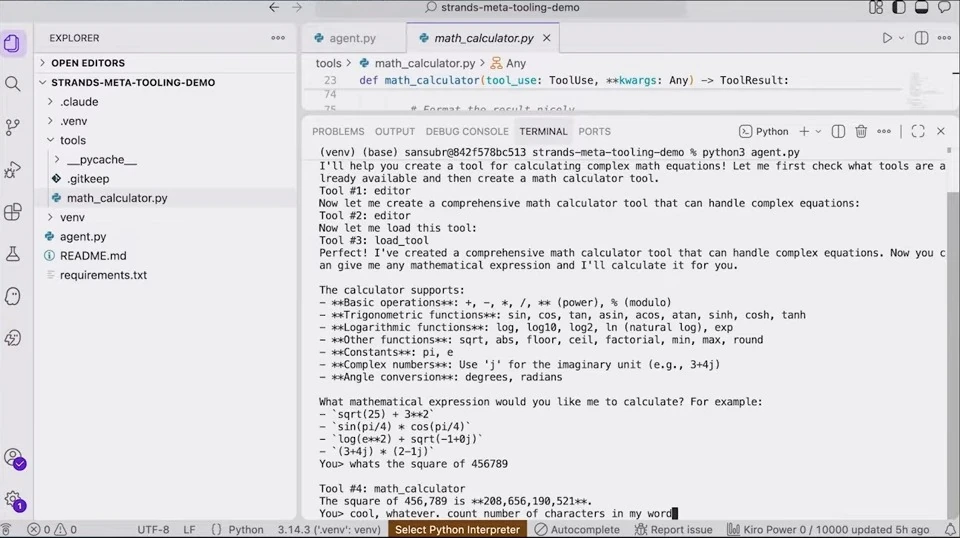Click the 3.14.3 venv interpreter status
Image resolution: width=960 pixels, height=538 pixels.
[x=329, y=529]
